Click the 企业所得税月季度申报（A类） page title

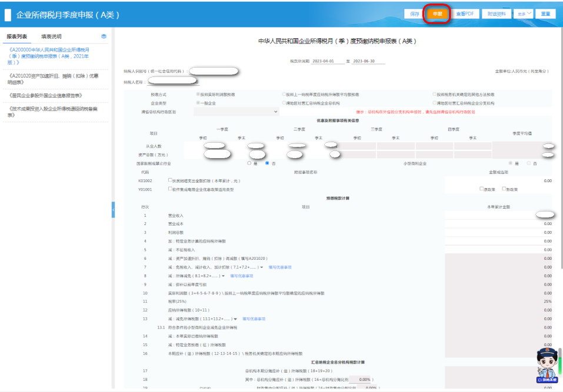click(x=68, y=15)
